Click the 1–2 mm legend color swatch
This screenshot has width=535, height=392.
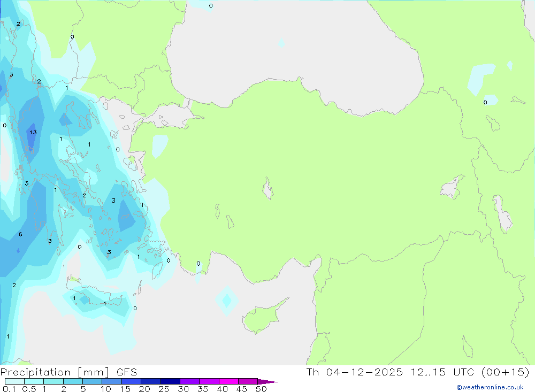coord(53,381)
